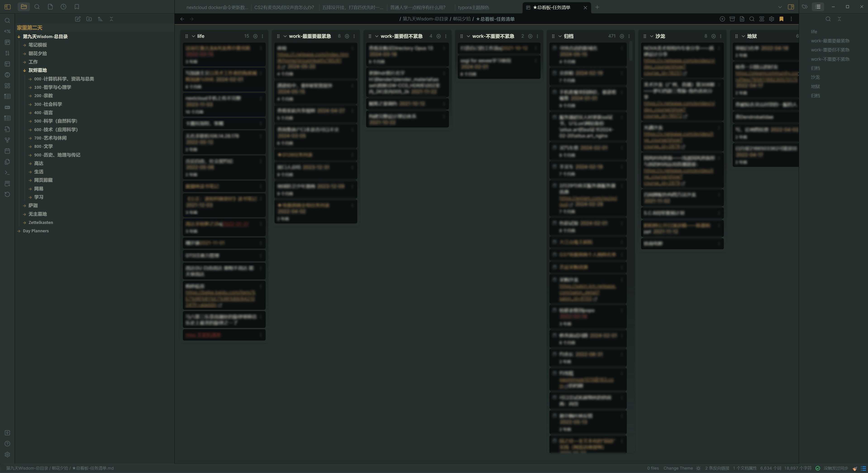Image resolution: width=868 pixels, height=473 pixels.
Task: Jump to 沙龙 heading in the outline
Action: pos(816,77)
